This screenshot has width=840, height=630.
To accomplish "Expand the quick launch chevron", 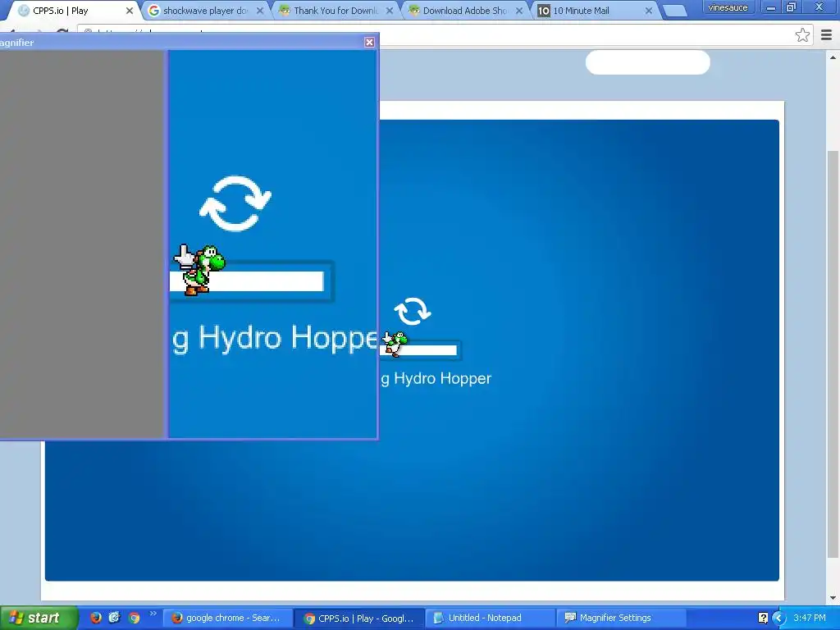I will tap(153, 614).
